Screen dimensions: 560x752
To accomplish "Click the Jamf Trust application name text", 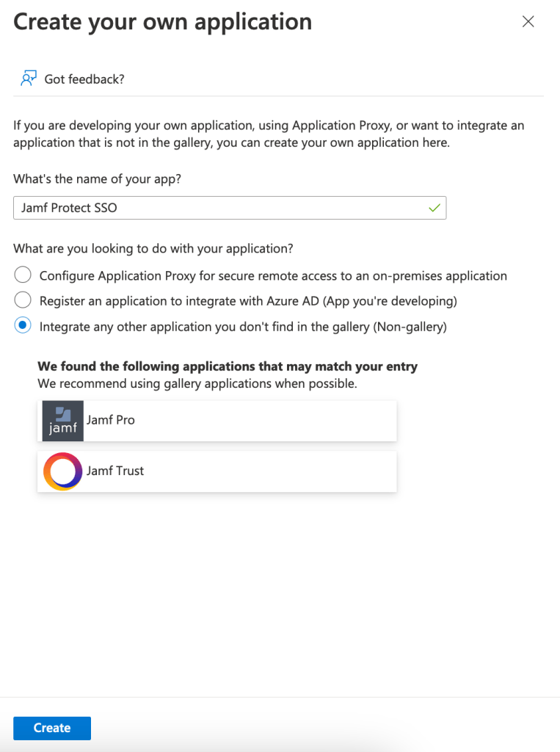I will (x=115, y=471).
